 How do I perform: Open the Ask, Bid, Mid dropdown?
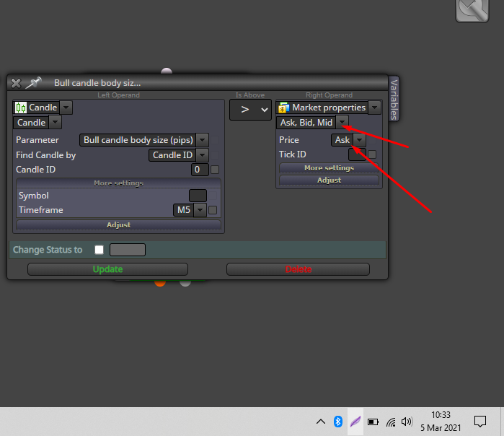click(342, 122)
